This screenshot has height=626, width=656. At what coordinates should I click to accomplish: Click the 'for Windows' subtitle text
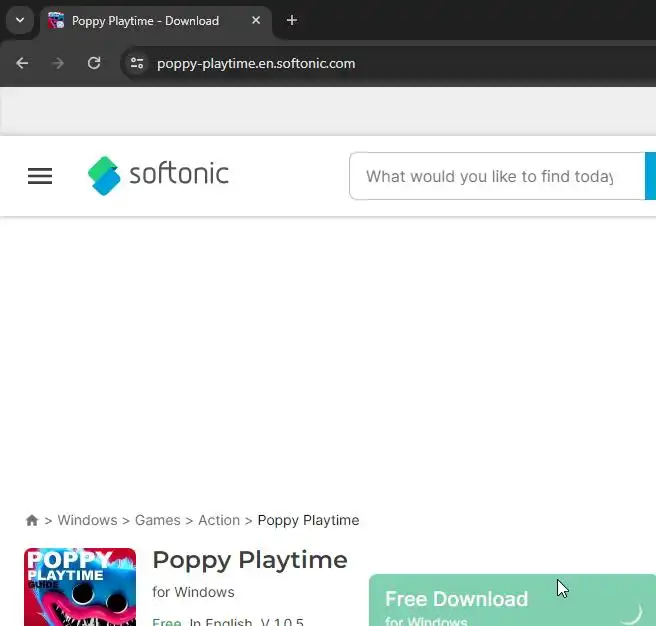coord(193,592)
